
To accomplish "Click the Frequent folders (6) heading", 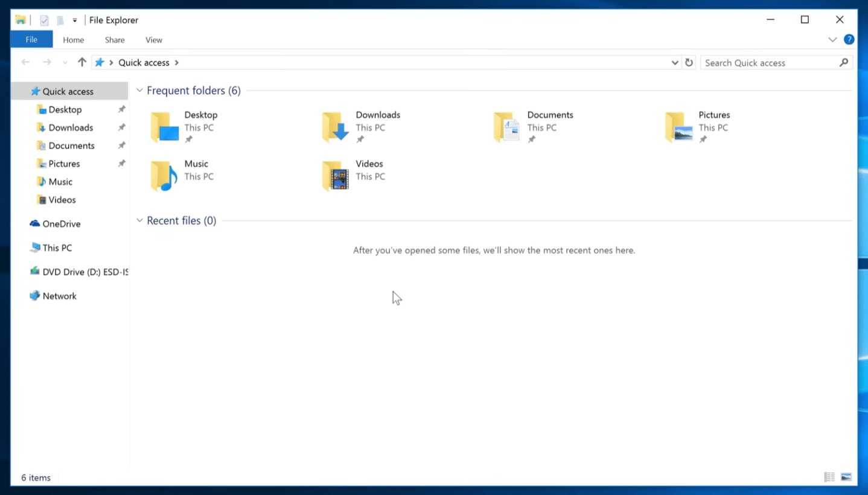I will click(194, 91).
